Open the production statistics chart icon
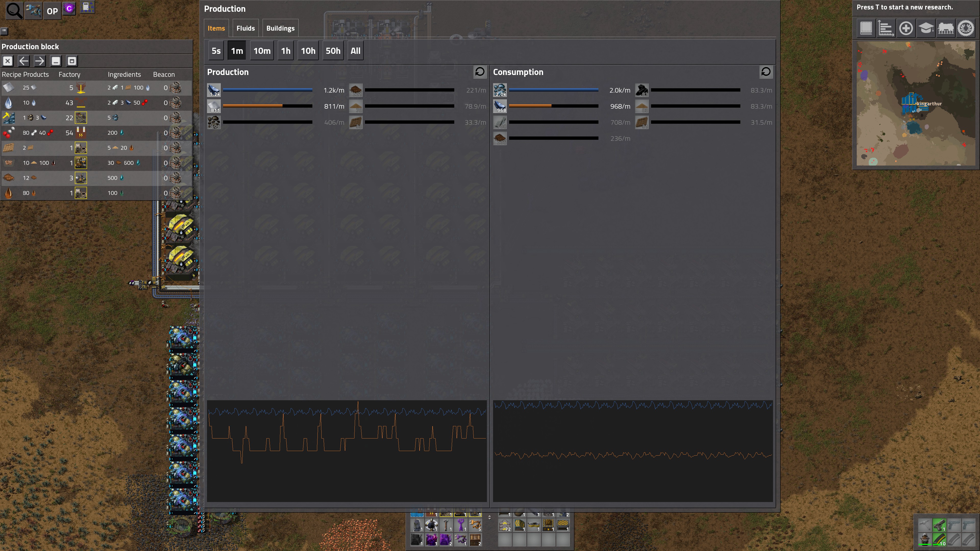Viewport: 980px width, 551px height. point(886,28)
